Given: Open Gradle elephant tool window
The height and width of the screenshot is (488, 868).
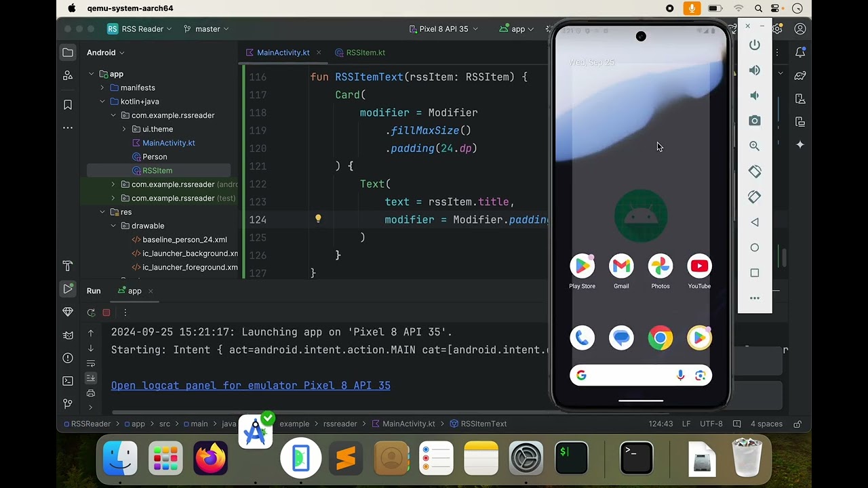Looking at the screenshot, I should pos(800,75).
